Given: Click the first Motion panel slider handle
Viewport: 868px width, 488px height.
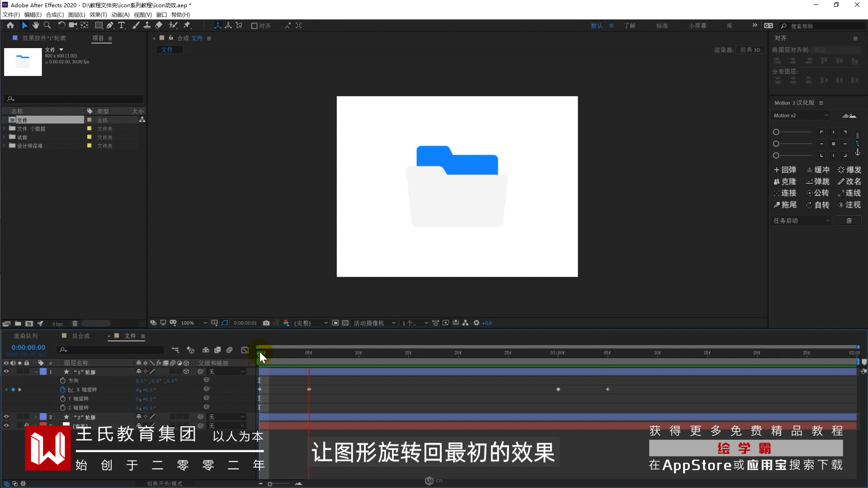Looking at the screenshot, I should (x=776, y=132).
